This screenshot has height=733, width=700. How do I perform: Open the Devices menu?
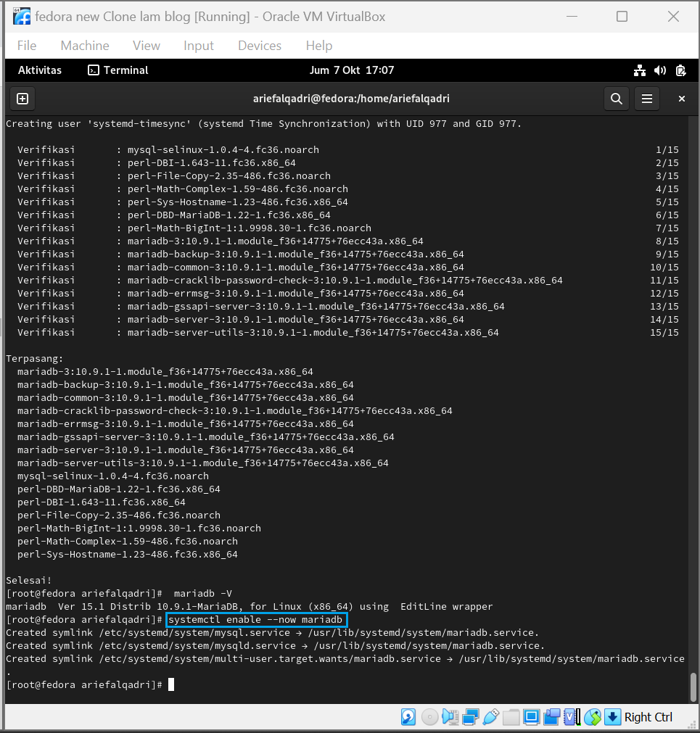click(260, 46)
